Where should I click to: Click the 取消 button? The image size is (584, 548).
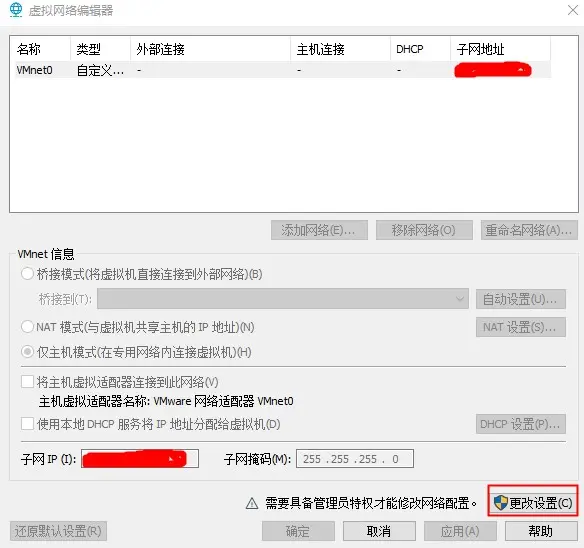click(x=379, y=531)
